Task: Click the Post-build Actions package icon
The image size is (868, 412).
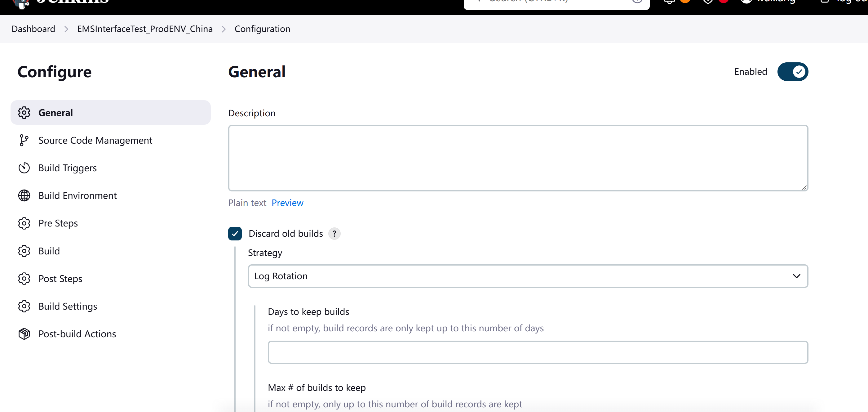Action: (24, 334)
